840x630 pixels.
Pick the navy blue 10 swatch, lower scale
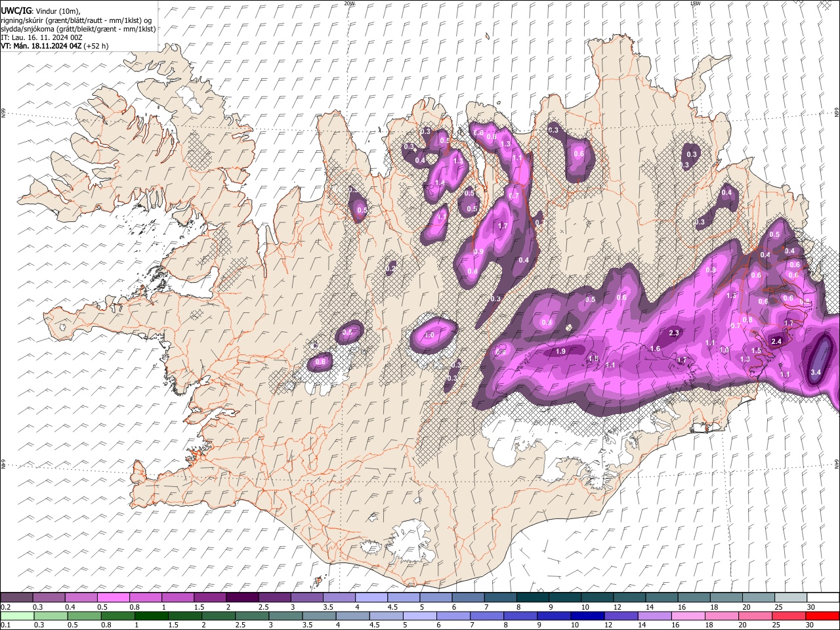click(588, 616)
